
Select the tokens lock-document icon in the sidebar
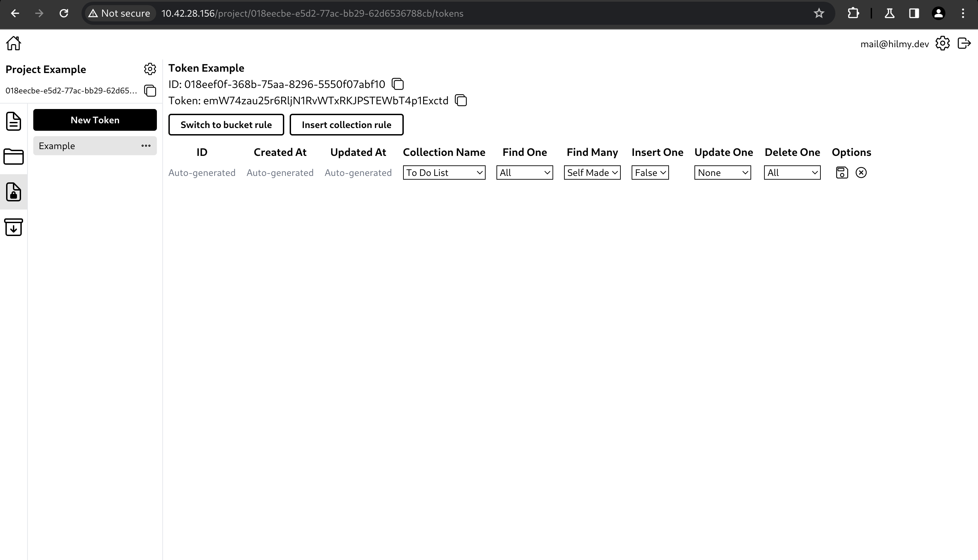(14, 192)
